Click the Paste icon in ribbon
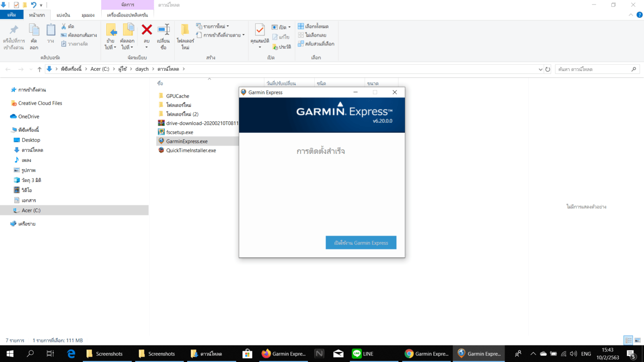Screen dimensions: 644x362 click(51, 30)
